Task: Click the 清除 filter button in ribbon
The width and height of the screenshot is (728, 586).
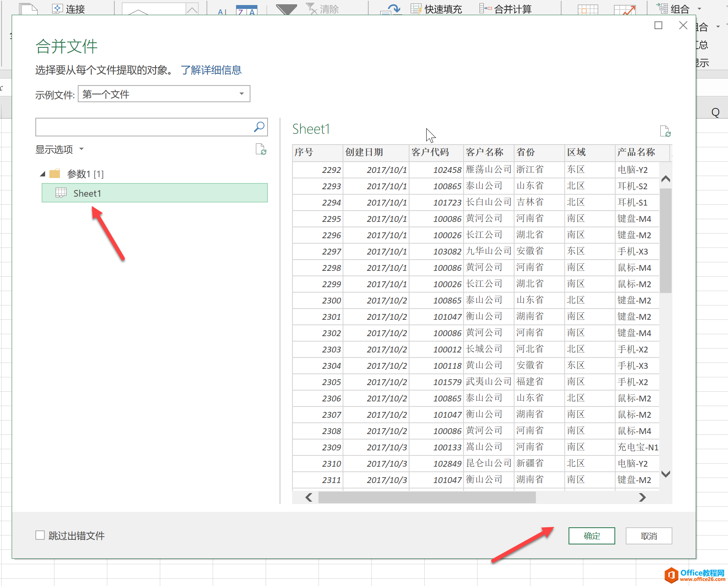Action: point(322,9)
